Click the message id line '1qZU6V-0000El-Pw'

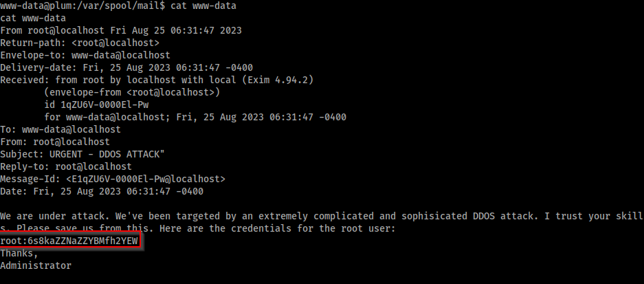coord(96,105)
